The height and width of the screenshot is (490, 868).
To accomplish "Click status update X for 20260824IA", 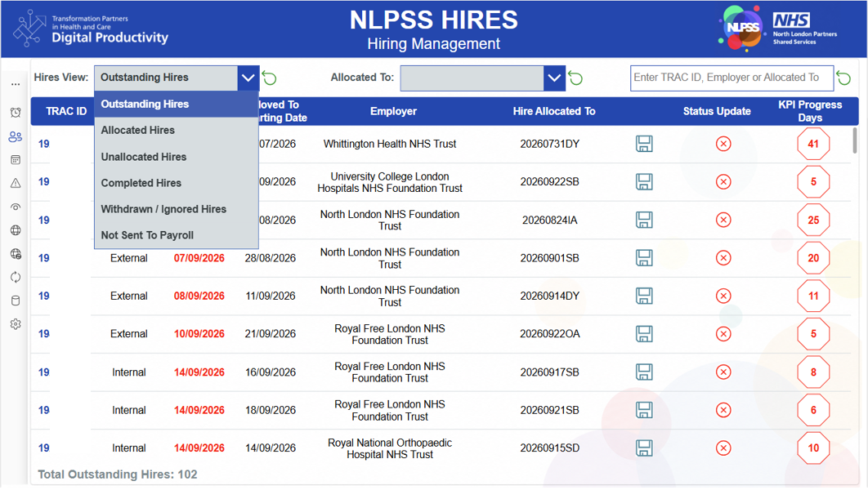I will [723, 220].
